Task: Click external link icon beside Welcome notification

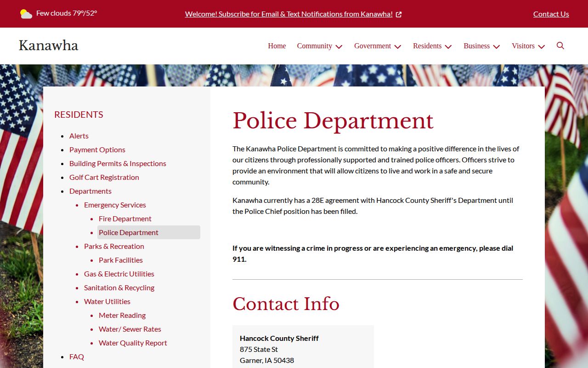Action: [399, 14]
